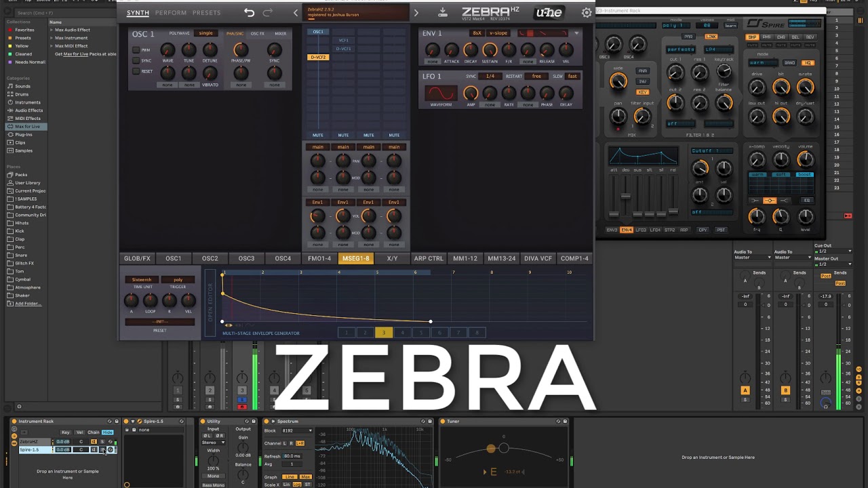Click the tuner note indicator circle
The image size is (868, 488).
tap(491, 448)
